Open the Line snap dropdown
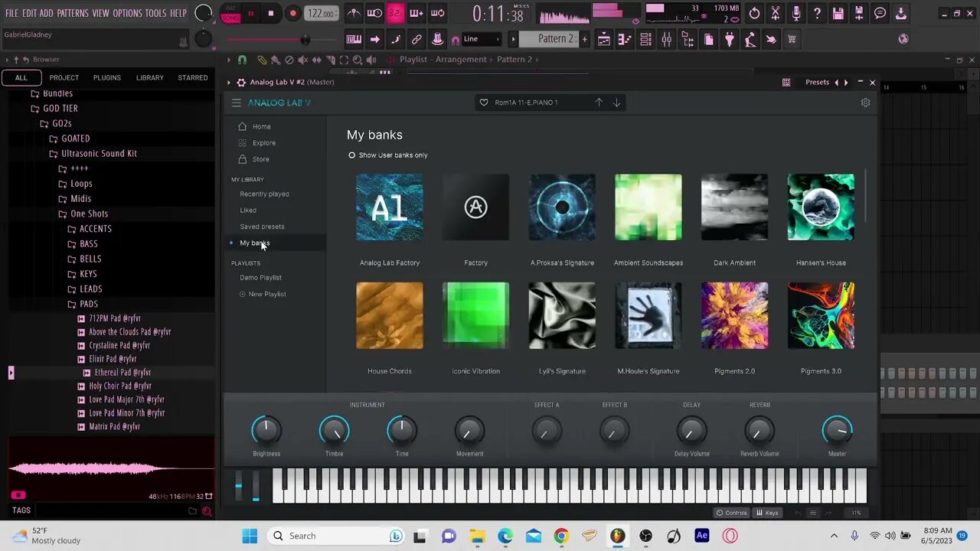 pos(482,39)
